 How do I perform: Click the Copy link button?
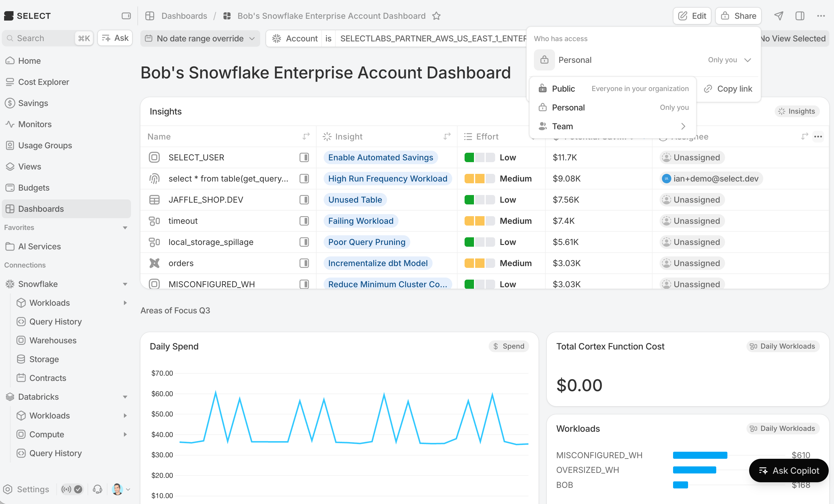point(728,89)
